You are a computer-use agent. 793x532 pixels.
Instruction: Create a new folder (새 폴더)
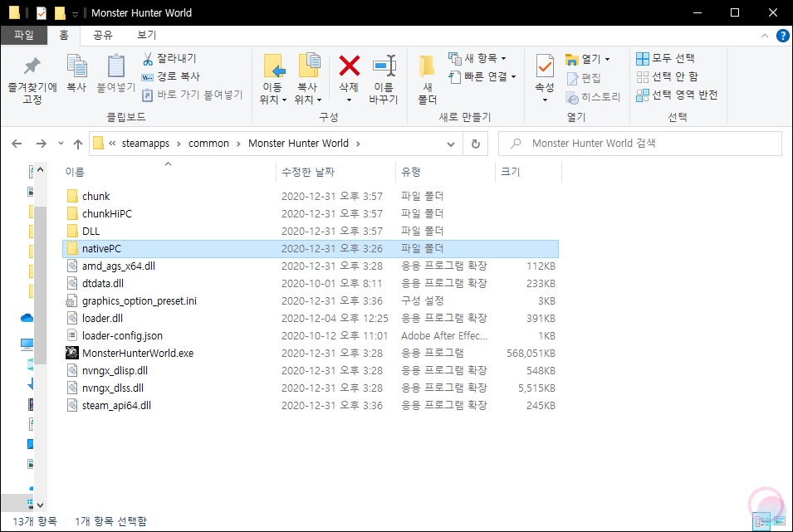coord(428,80)
